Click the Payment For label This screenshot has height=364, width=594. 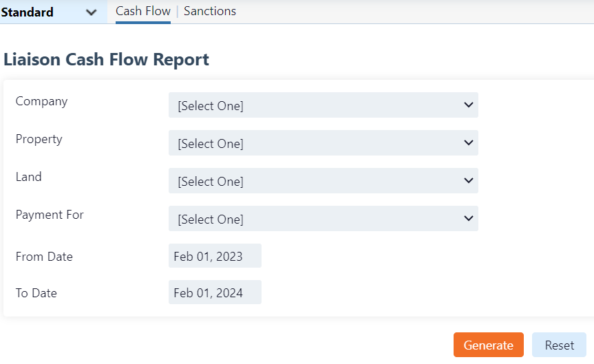point(50,215)
